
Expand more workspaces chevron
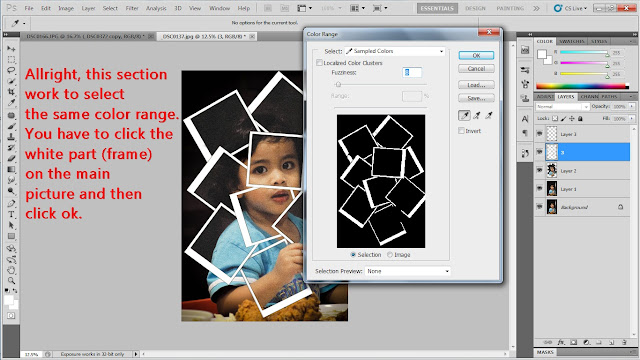[x=536, y=8]
